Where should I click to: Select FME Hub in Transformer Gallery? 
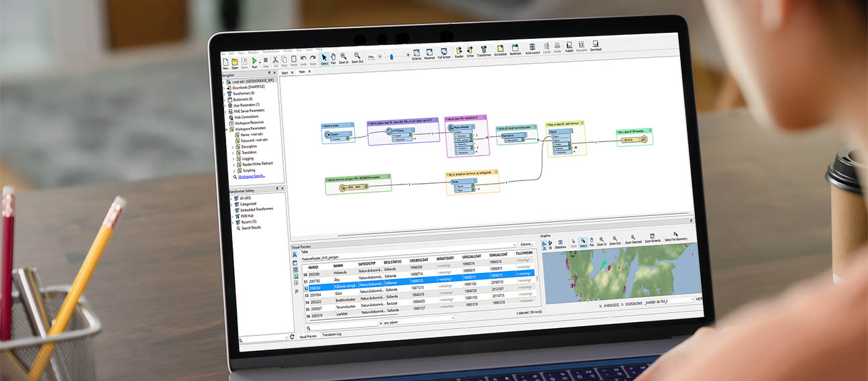(243, 217)
